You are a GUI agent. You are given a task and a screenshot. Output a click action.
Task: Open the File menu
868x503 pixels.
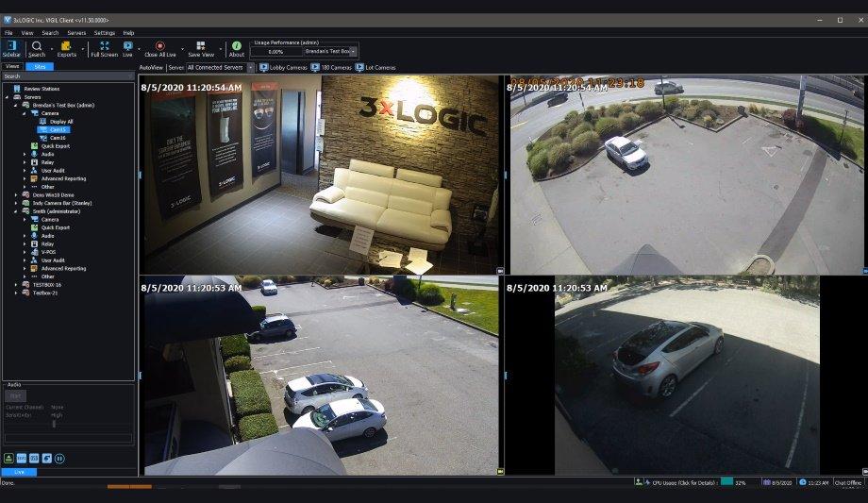click(x=8, y=33)
